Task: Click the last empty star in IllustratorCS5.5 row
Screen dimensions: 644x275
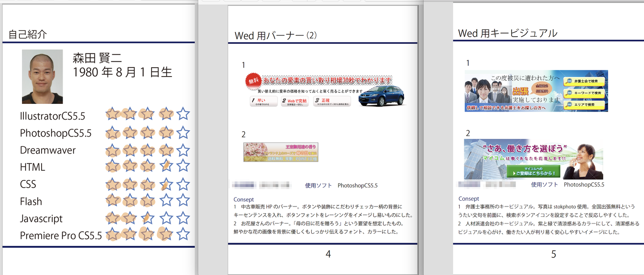Action: click(x=183, y=114)
